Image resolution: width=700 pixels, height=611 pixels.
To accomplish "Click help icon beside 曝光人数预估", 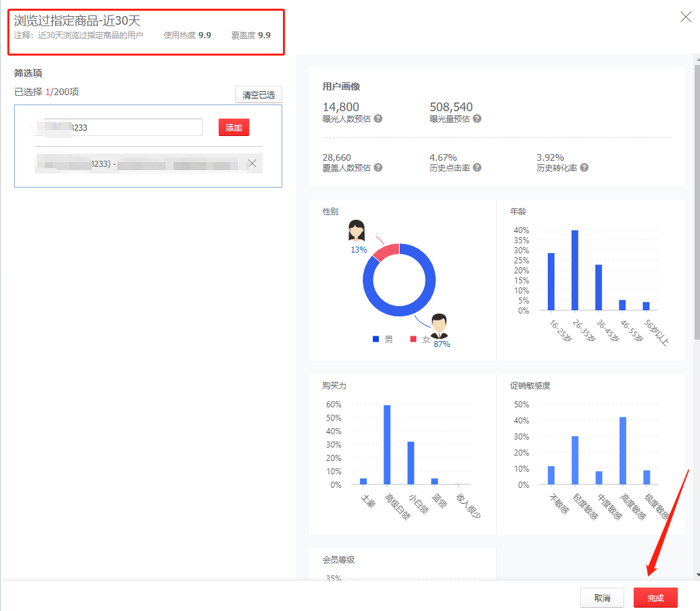I will point(378,119).
